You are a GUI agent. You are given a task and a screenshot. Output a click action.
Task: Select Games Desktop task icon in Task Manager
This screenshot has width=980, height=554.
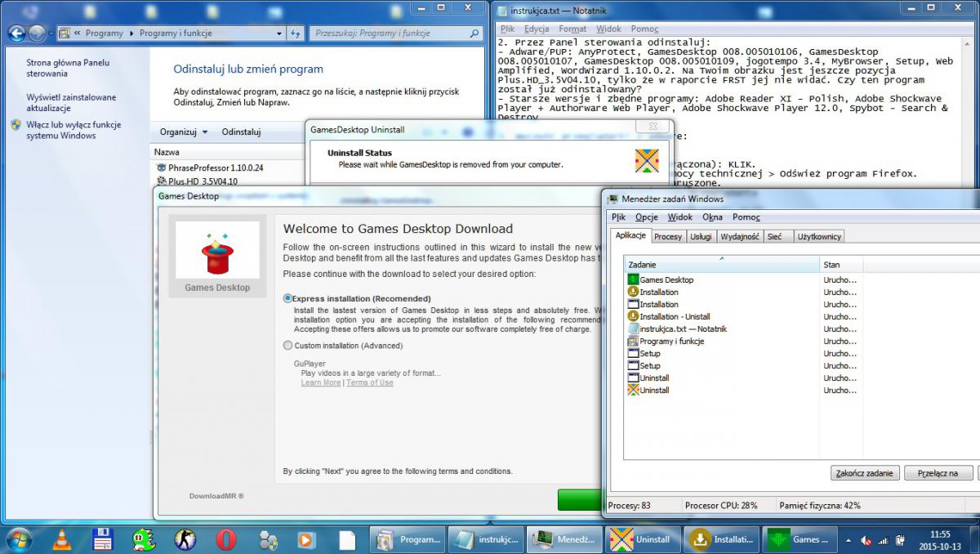[x=633, y=279]
